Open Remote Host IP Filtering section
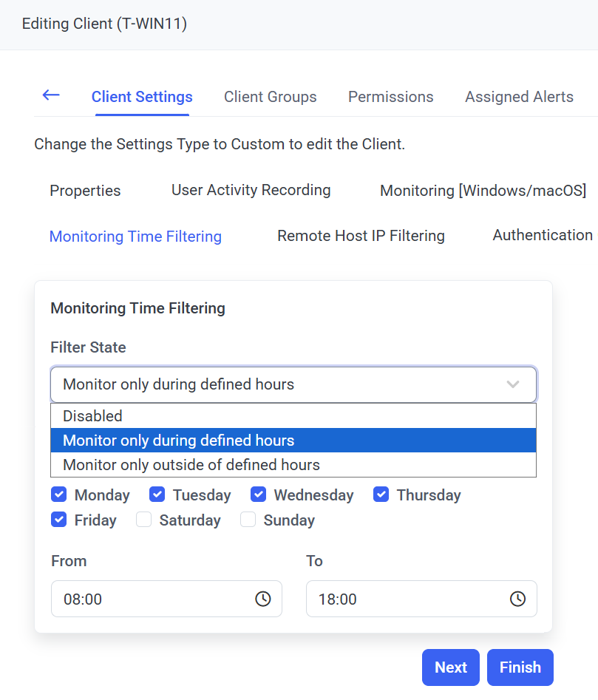Viewport: 598px width, 700px height. tap(361, 236)
